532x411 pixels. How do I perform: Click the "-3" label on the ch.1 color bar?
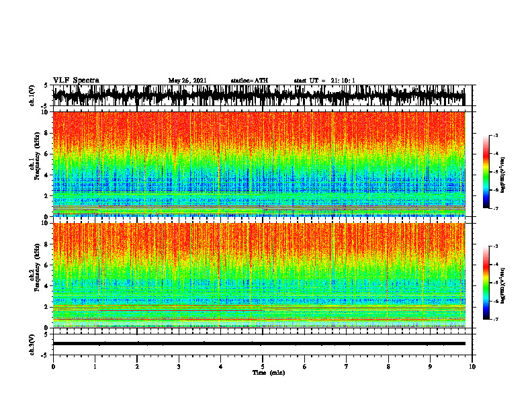click(x=496, y=135)
